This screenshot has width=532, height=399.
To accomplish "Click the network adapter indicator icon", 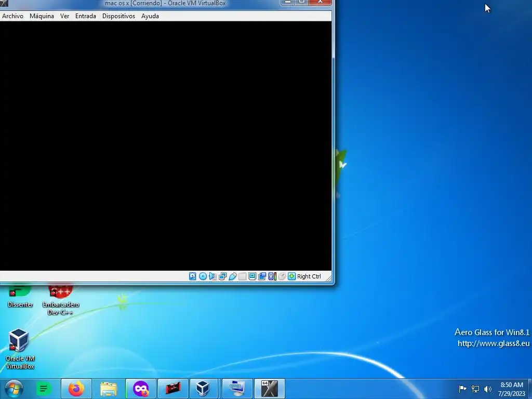I will pos(222,276).
